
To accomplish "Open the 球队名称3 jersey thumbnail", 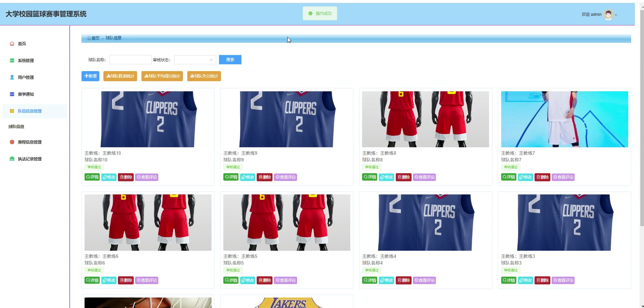I will (565, 222).
